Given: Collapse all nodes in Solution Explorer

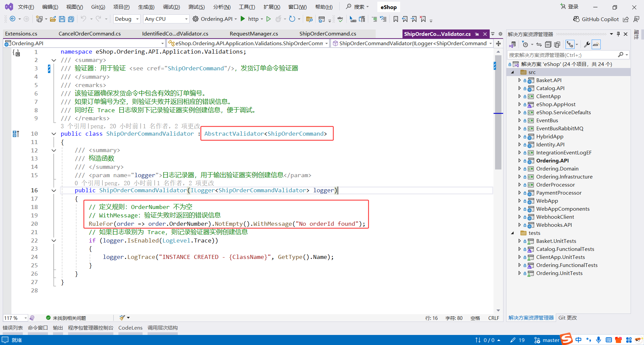Looking at the screenshot, I should pos(548,44).
